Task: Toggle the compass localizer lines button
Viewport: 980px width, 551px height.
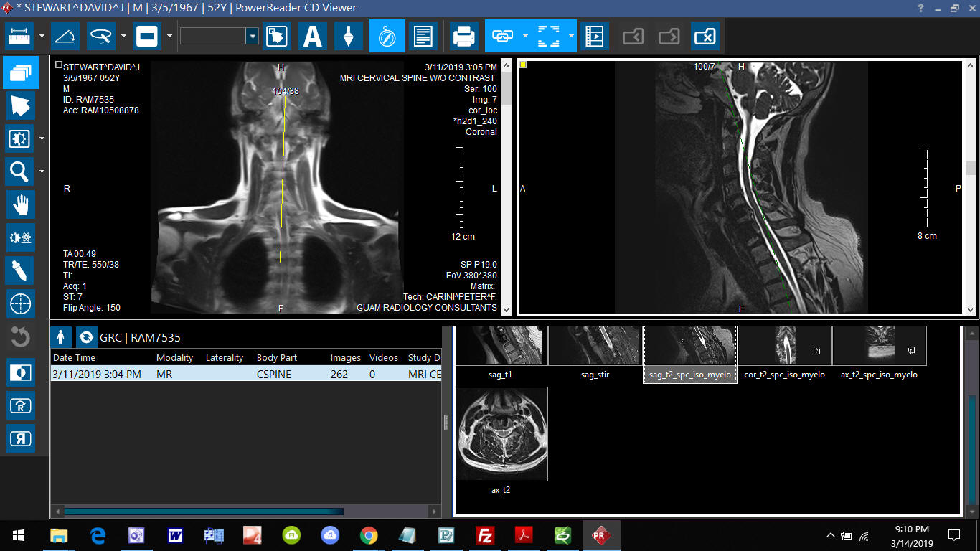Action: (387, 36)
